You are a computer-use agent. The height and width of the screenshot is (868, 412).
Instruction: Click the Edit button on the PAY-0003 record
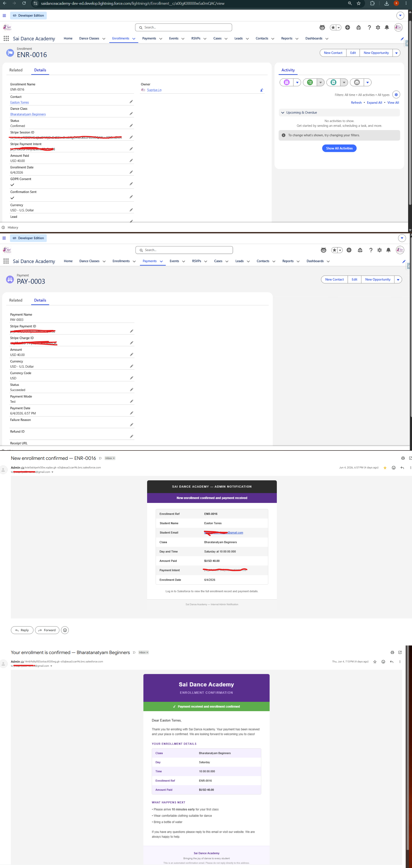(354, 280)
